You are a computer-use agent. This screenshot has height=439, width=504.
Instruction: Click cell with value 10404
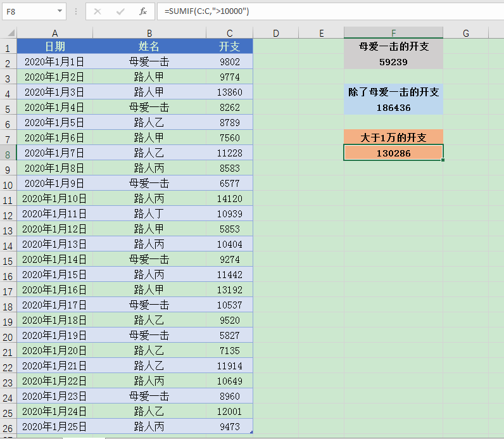(229, 244)
